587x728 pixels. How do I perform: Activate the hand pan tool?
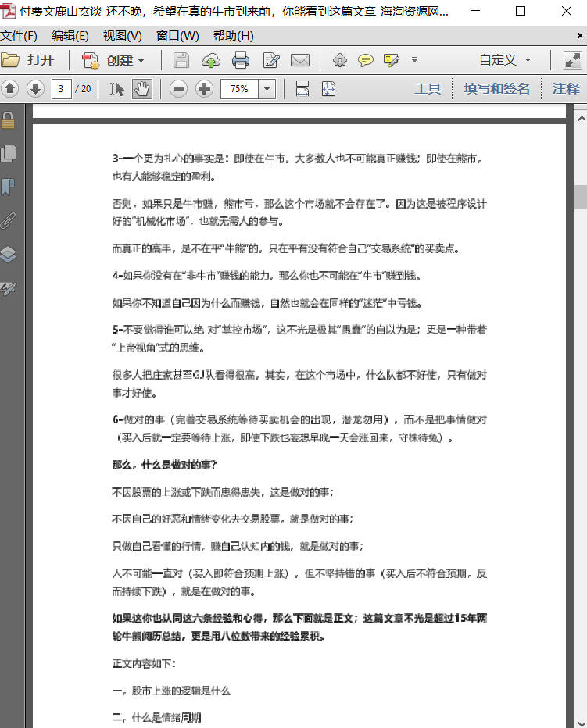pyautogui.click(x=141, y=89)
